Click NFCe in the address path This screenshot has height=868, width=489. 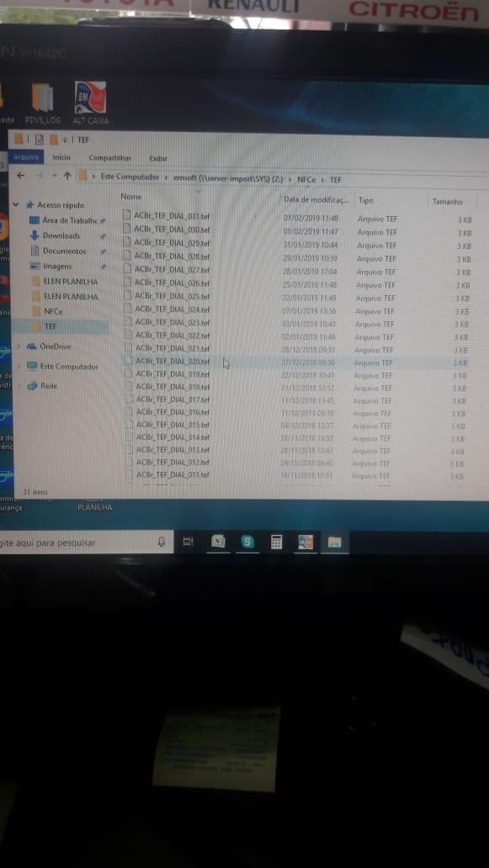[306, 179]
